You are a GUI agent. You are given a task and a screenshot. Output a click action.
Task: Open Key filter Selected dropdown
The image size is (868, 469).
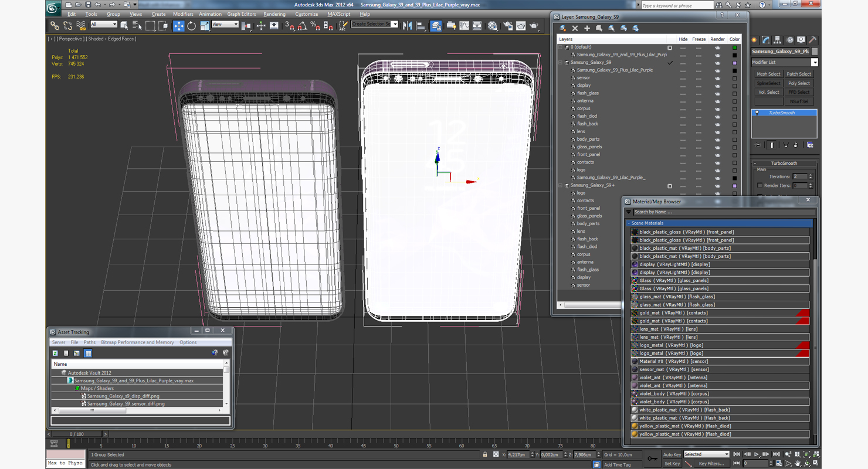[707, 454]
